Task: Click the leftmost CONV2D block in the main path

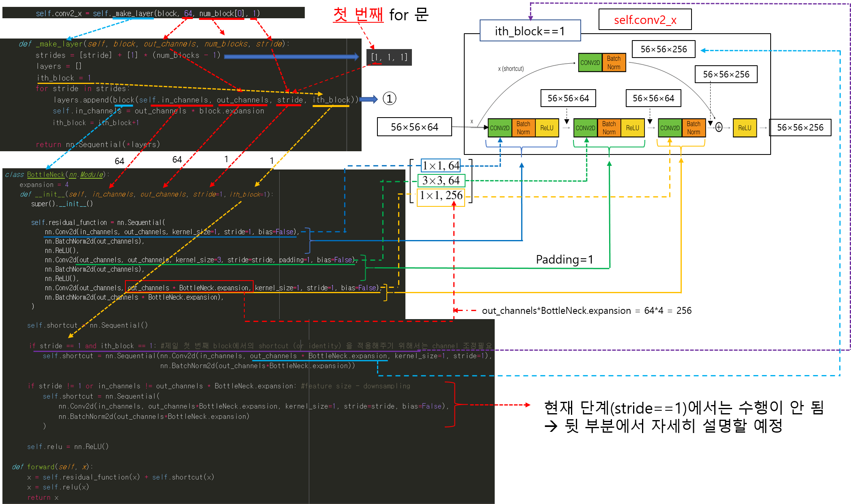Action: pyautogui.click(x=500, y=128)
